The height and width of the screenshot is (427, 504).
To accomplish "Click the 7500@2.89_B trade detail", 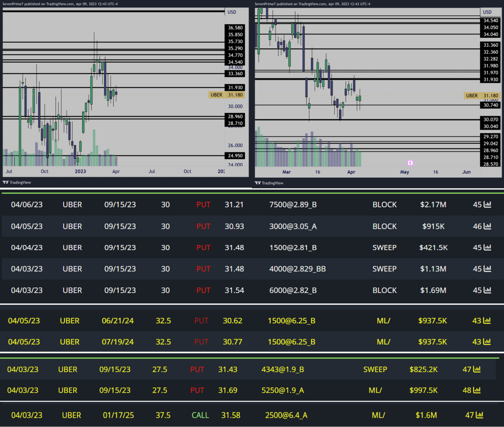I will click(293, 205).
